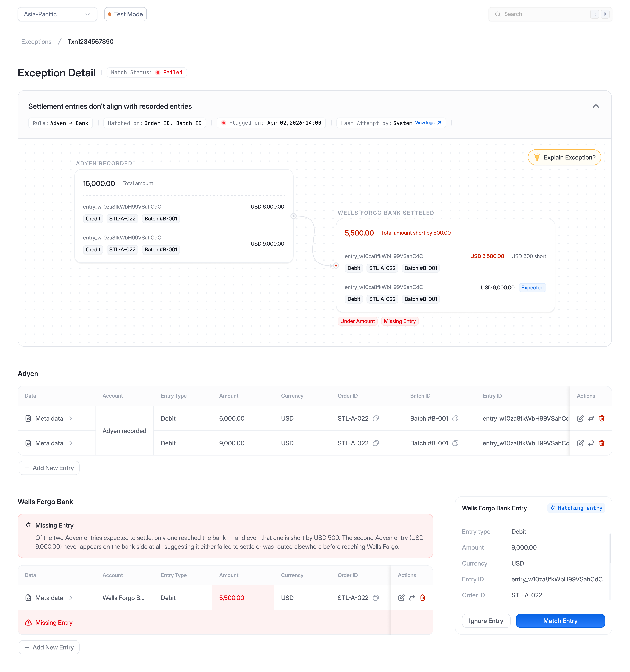Click the Test Mode indicator button
This screenshot has width=630, height=672.
click(x=125, y=14)
